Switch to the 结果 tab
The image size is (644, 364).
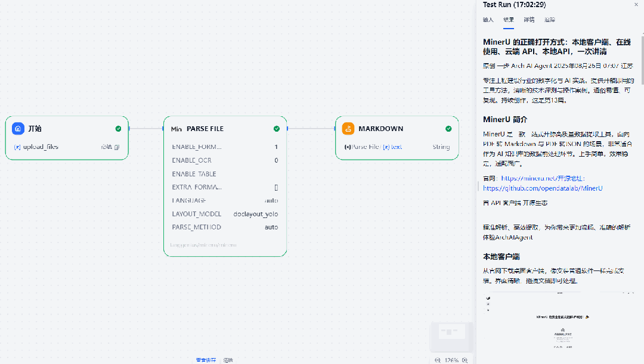pyautogui.click(x=509, y=20)
